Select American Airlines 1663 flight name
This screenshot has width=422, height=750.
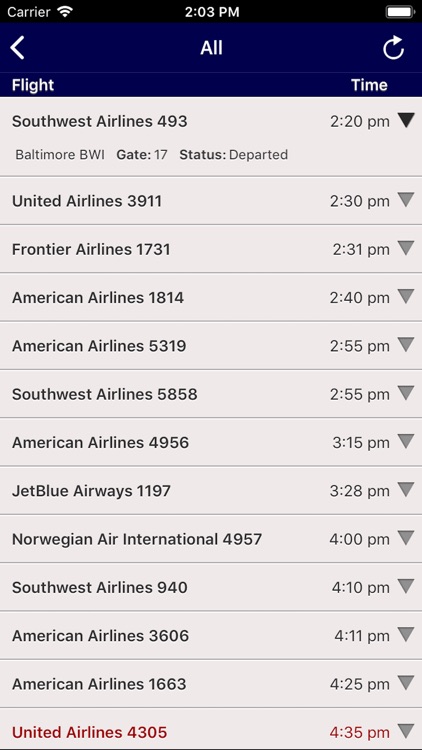point(99,684)
